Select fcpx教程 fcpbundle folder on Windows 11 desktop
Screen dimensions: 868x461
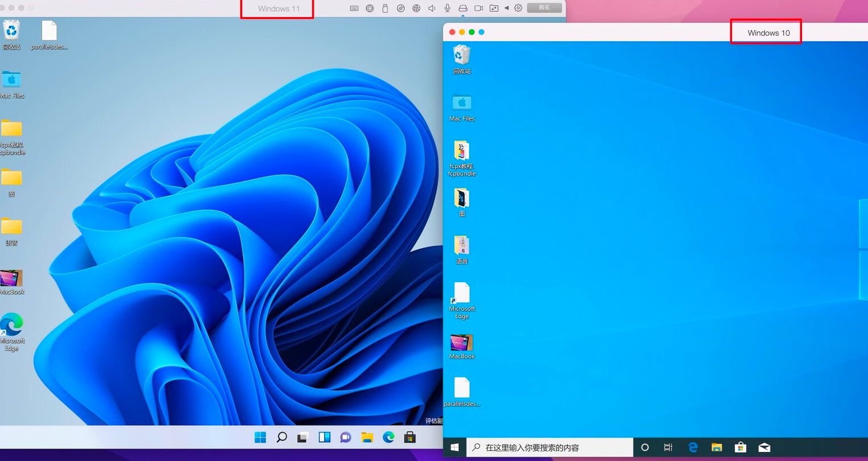click(x=11, y=137)
